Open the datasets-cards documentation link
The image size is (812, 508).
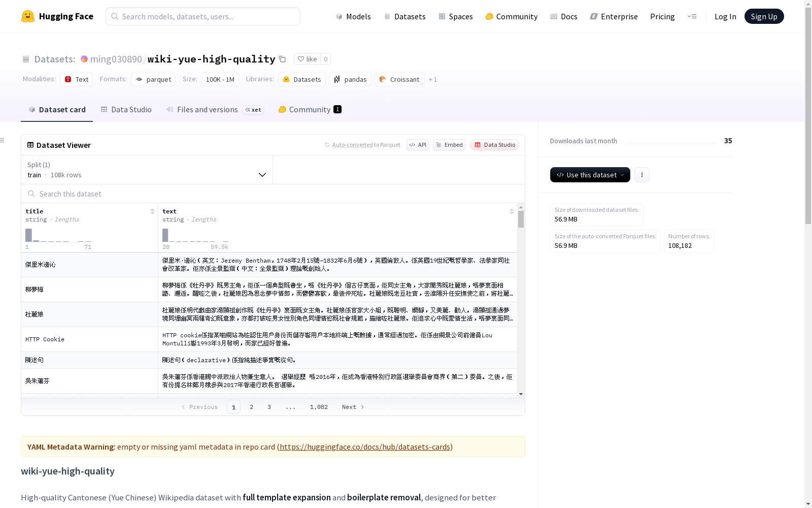(x=365, y=447)
